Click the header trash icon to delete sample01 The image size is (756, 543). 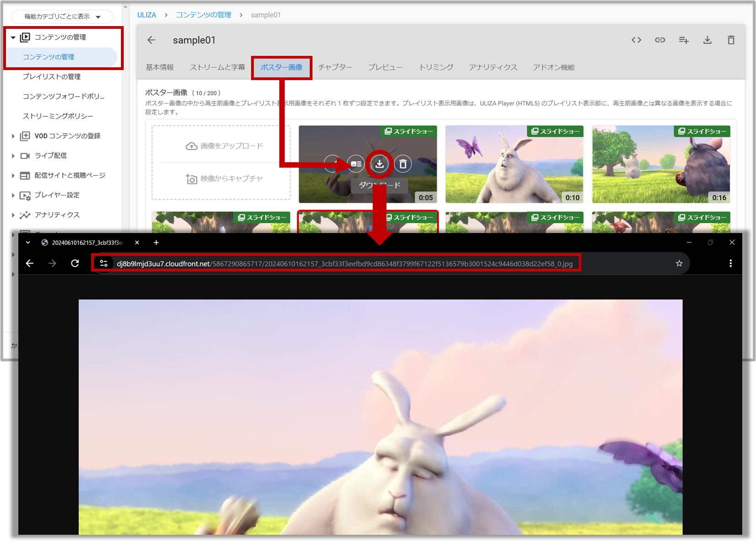coord(731,40)
